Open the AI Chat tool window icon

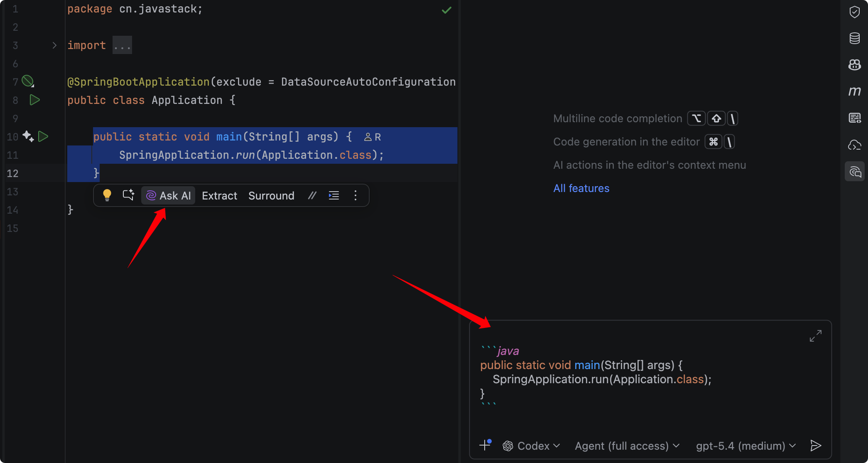854,171
